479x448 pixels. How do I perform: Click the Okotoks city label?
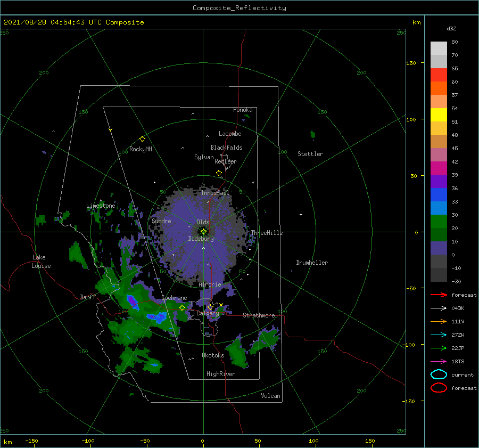(x=213, y=355)
